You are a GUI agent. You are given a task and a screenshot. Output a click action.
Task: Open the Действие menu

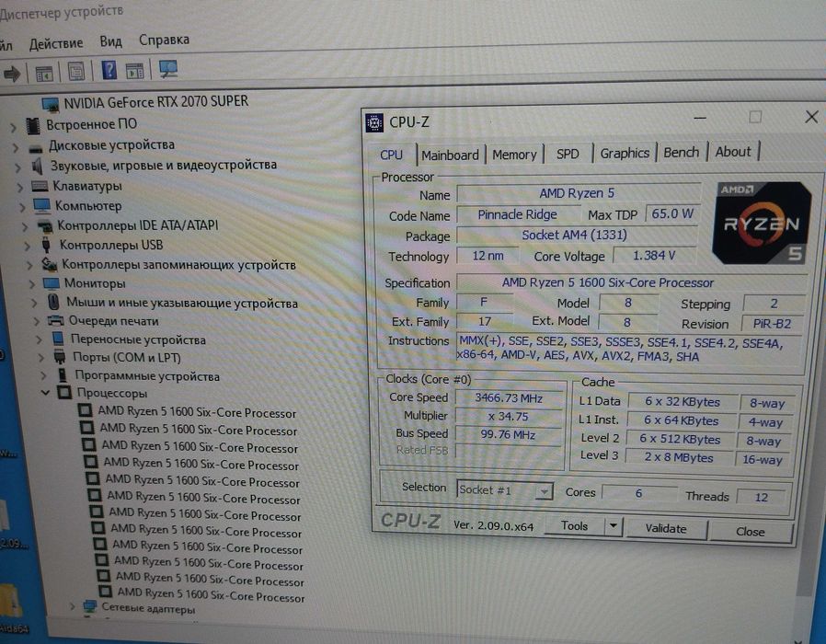pos(56,43)
